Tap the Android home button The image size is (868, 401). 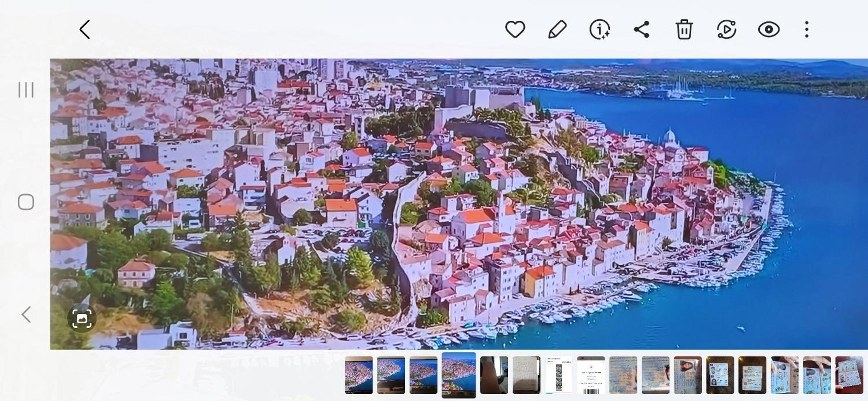point(26,202)
